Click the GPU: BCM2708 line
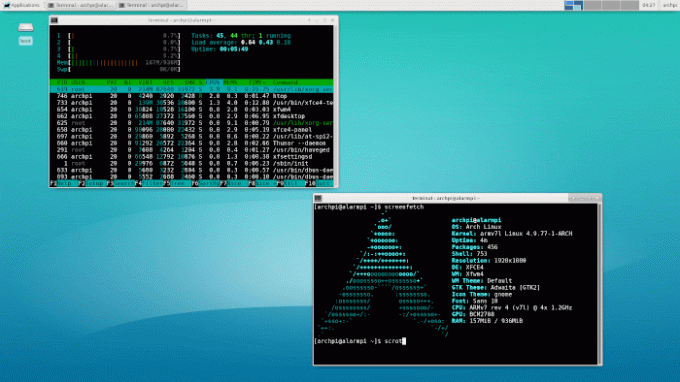 [474, 314]
